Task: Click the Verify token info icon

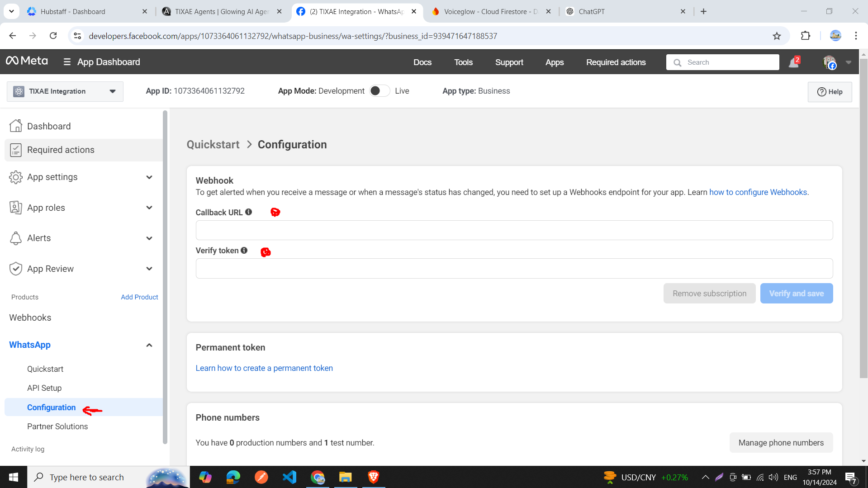Action: [x=244, y=251]
